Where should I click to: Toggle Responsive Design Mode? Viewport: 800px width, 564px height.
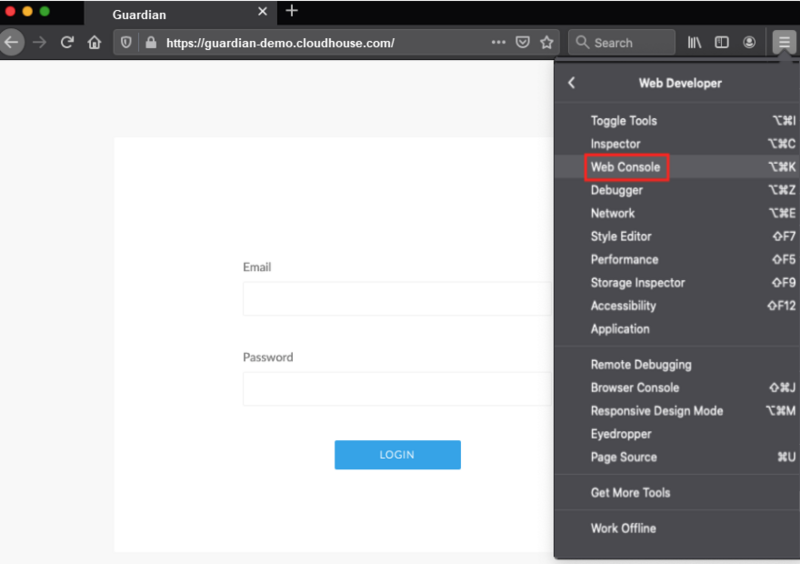(x=656, y=411)
